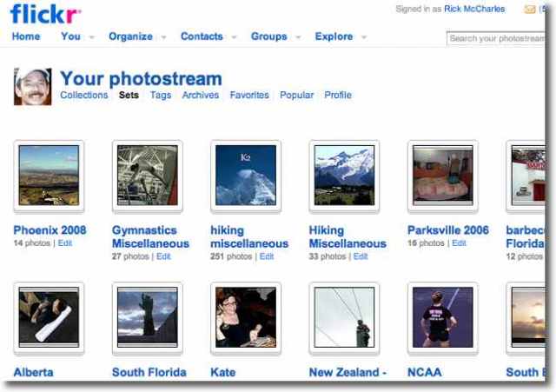Expand the Explore dropdown arrow
This screenshot has height=392, width=556.
pos(364,37)
